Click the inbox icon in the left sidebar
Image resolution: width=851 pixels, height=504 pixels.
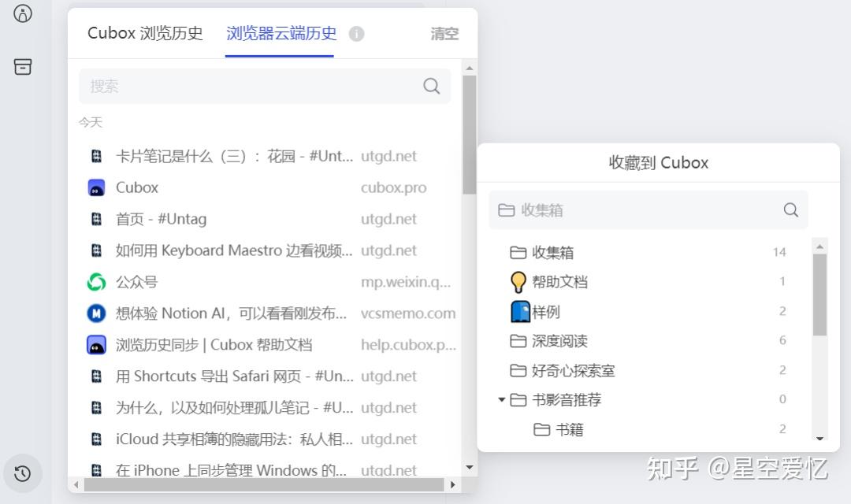coord(23,67)
